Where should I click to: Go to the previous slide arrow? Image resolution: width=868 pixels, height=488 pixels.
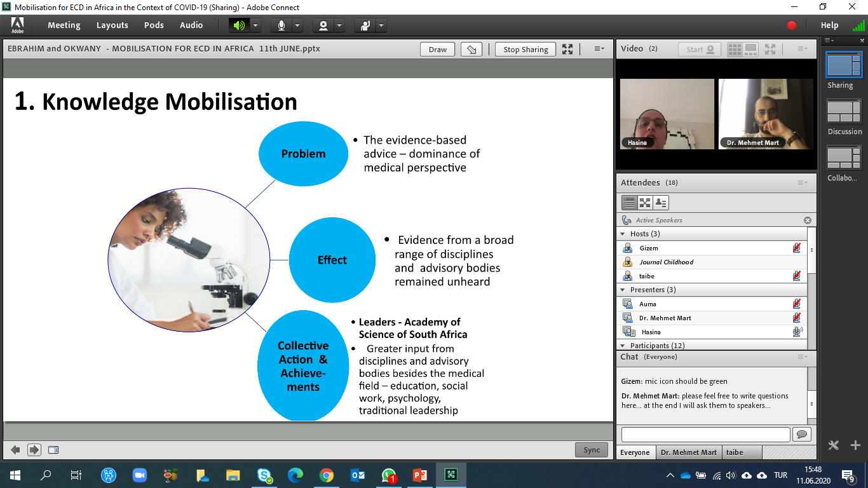pos(15,450)
